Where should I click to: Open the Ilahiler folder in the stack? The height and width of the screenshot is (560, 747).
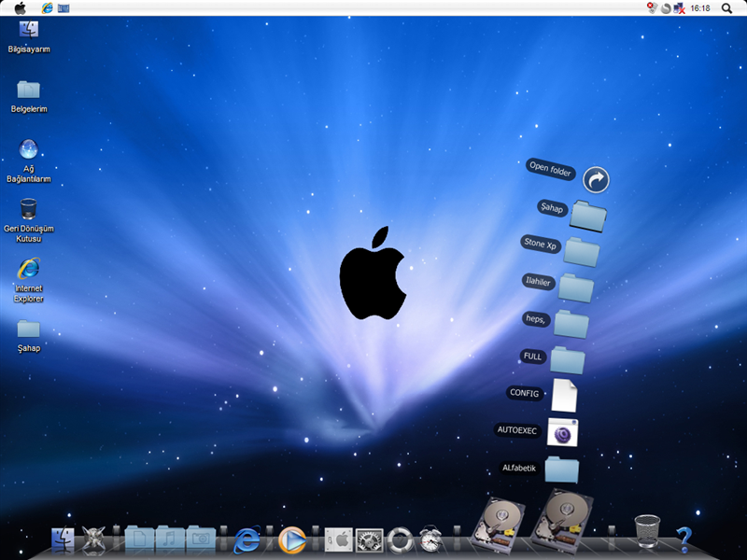tap(576, 287)
